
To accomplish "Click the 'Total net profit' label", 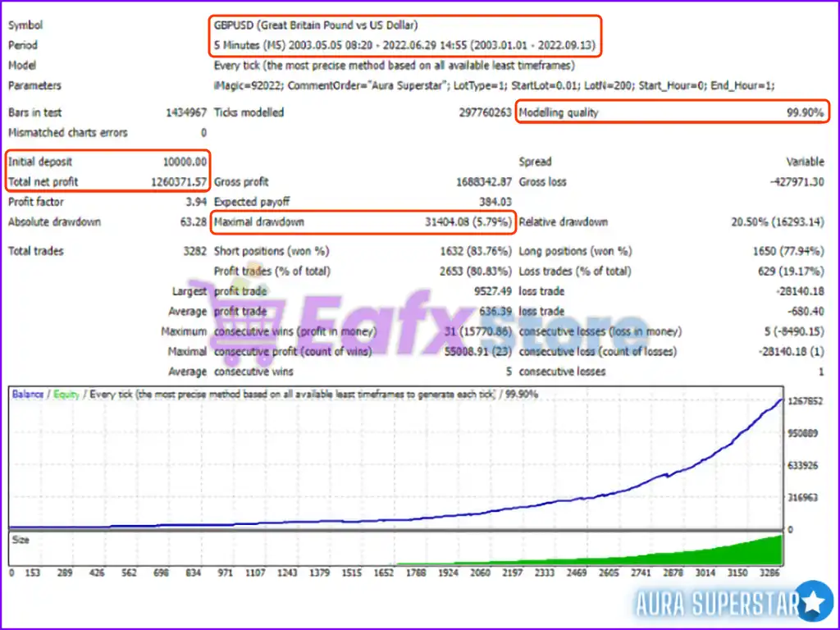I will tap(43, 182).
